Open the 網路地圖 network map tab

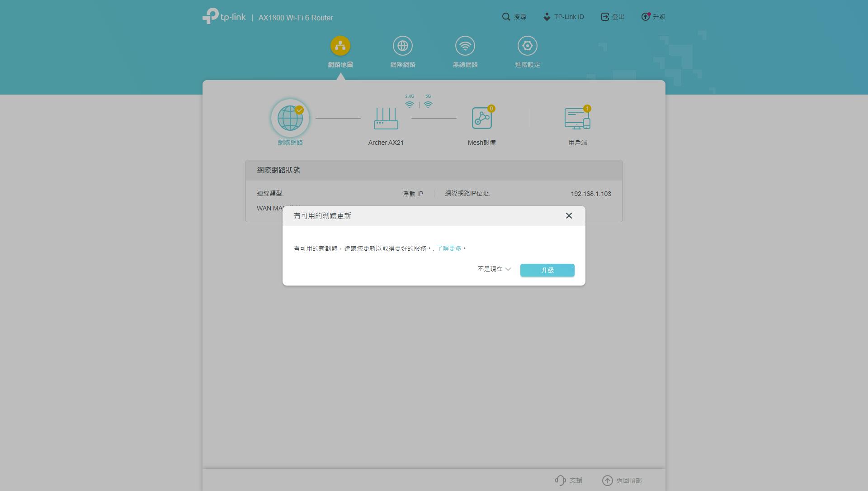point(340,46)
